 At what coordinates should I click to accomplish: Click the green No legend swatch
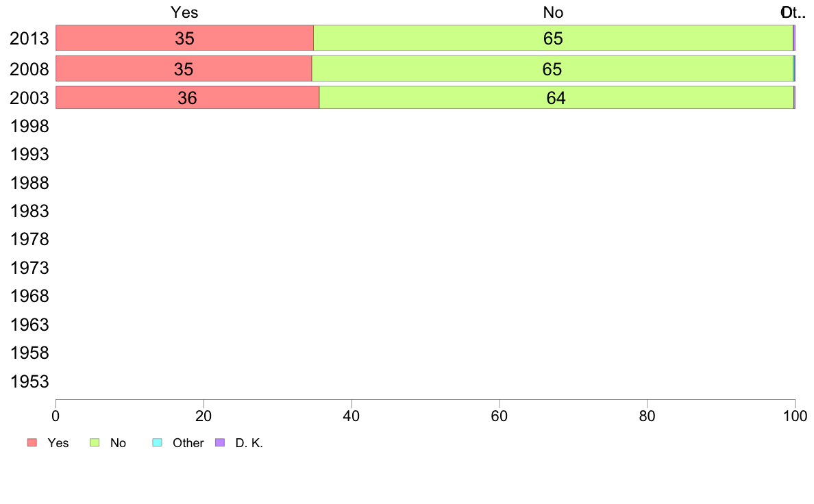pos(95,443)
